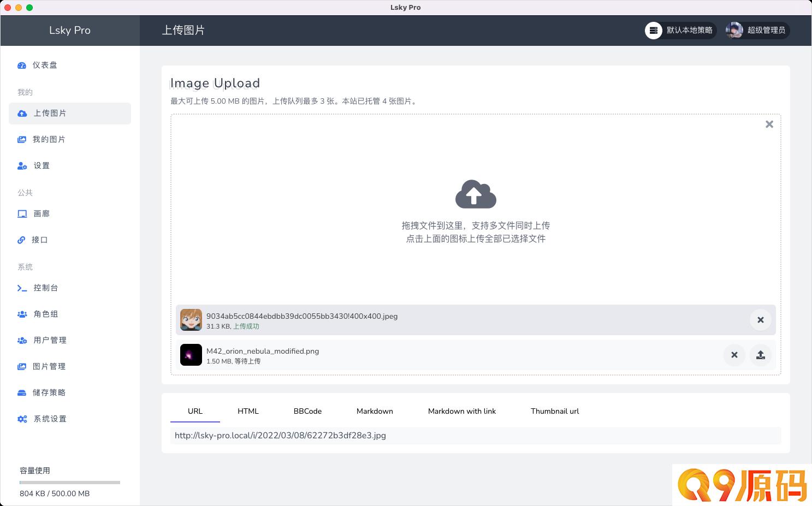Viewport: 812px width, 506px height.
Task: Click the user-gear icon beside 设置
Action: point(22,166)
